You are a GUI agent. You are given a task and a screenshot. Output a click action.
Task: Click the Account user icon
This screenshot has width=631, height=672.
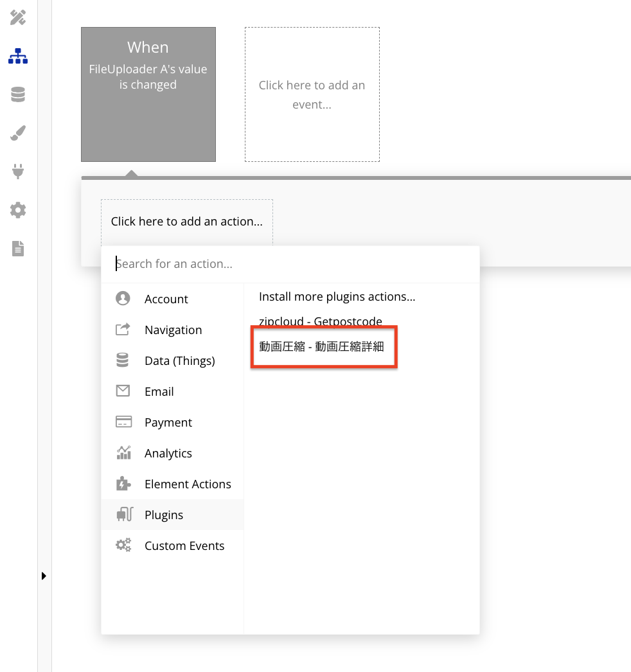click(x=123, y=298)
